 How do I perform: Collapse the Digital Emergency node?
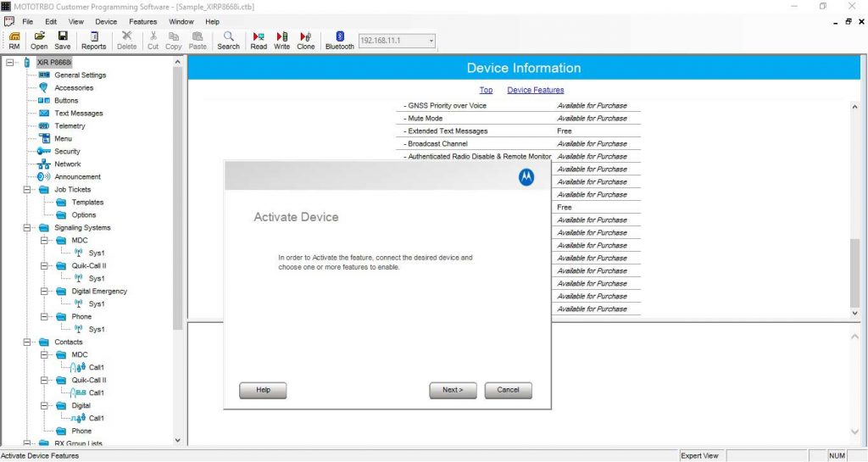pos(44,292)
